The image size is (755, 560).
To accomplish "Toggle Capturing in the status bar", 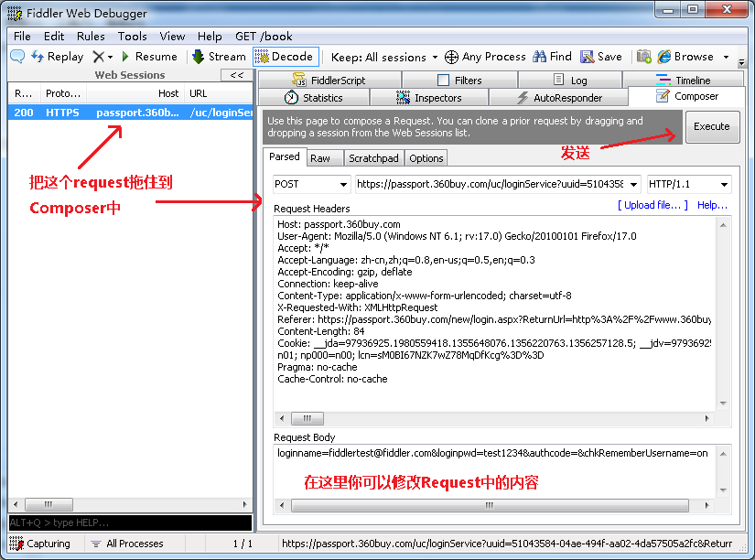I will [x=40, y=544].
